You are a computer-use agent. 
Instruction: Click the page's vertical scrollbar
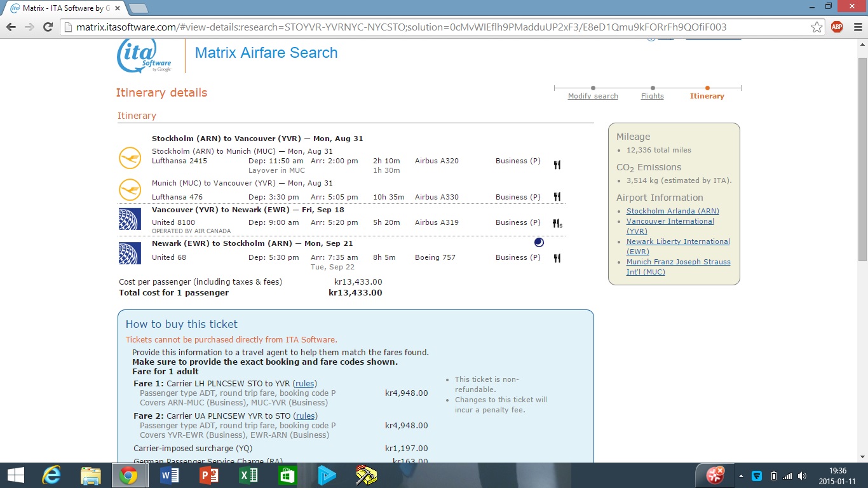(x=862, y=159)
